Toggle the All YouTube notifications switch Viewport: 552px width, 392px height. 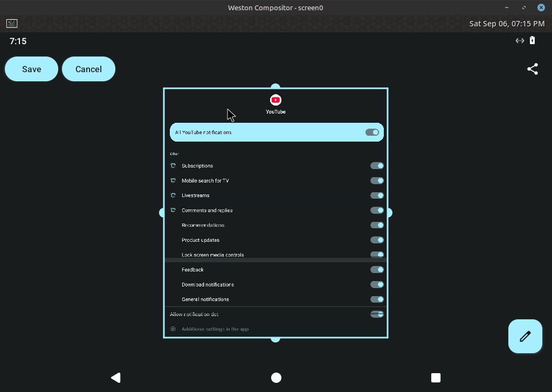click(372, 132)
